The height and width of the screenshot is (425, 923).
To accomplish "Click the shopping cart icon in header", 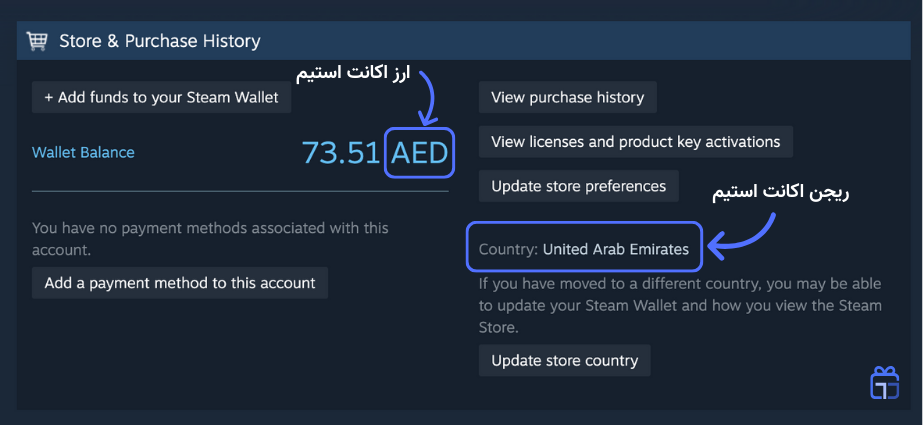I will (x=37, y=41).
